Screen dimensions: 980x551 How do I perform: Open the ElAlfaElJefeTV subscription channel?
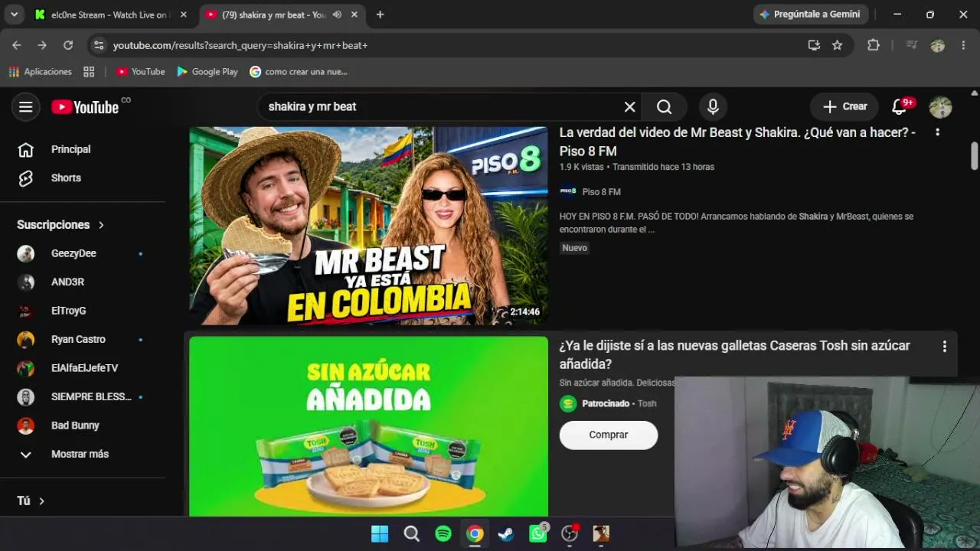pos(83,368)
